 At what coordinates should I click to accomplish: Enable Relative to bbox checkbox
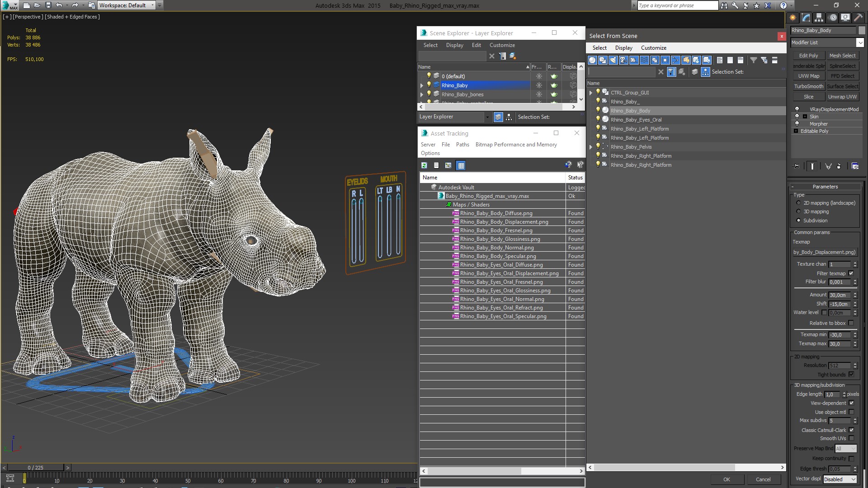pos(851,323)
